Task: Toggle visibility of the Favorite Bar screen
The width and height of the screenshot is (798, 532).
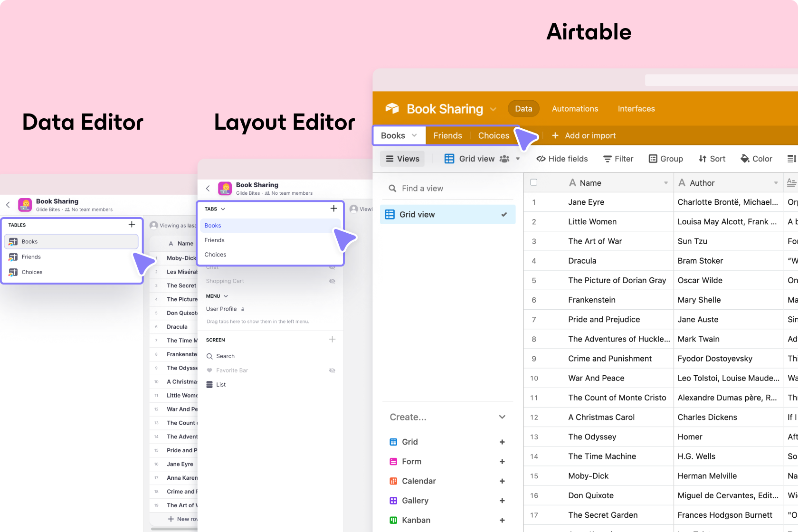Action: 332,370
